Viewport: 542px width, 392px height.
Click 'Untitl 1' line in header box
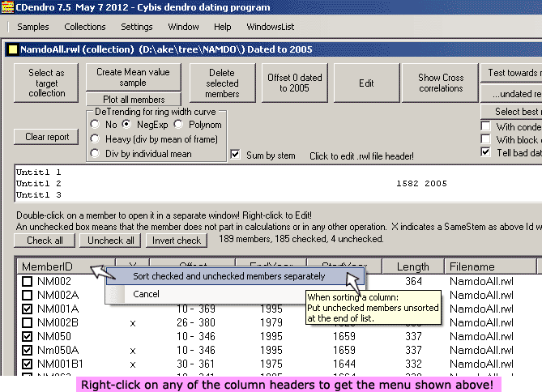[x=38, y=173]
